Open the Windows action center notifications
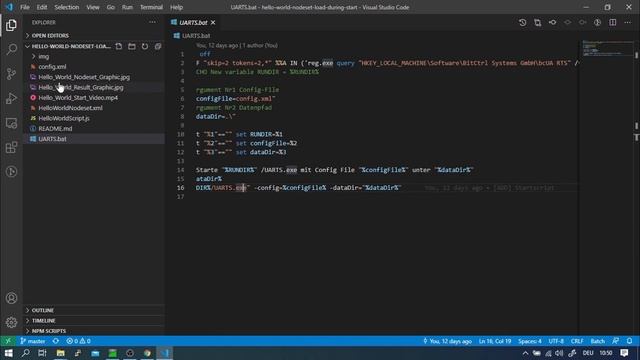The height and width of the screenshot is (360, 640). click(x=624, y=353)
